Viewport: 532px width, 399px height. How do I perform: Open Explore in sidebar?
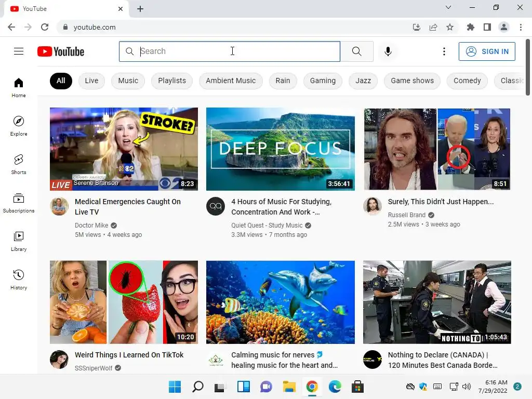19,126
